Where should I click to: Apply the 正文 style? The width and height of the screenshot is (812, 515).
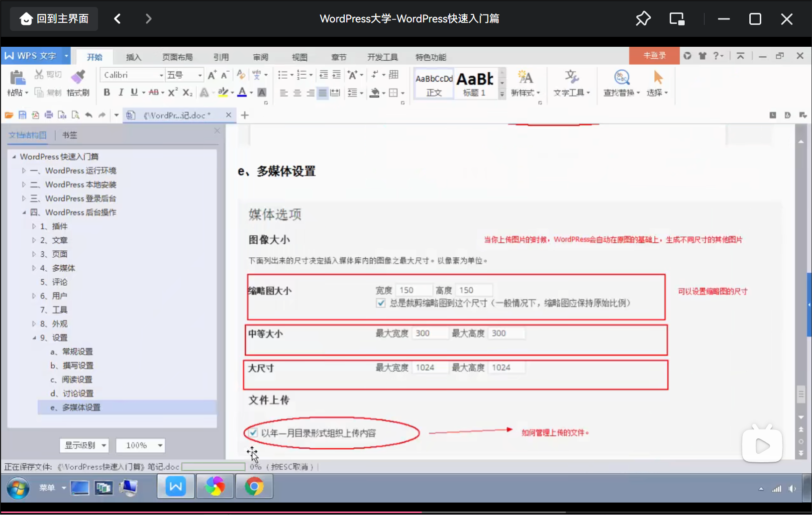pos(434,83)
